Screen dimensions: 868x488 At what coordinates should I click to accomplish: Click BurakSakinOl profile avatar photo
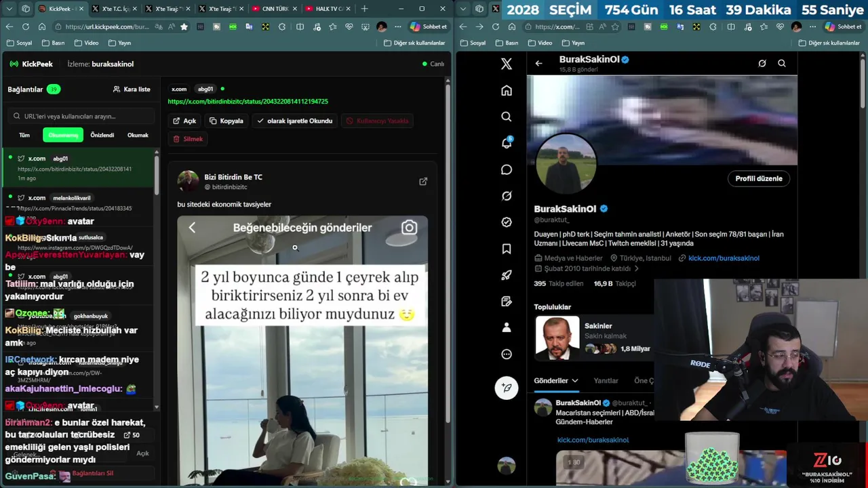[x=566, y=163]
